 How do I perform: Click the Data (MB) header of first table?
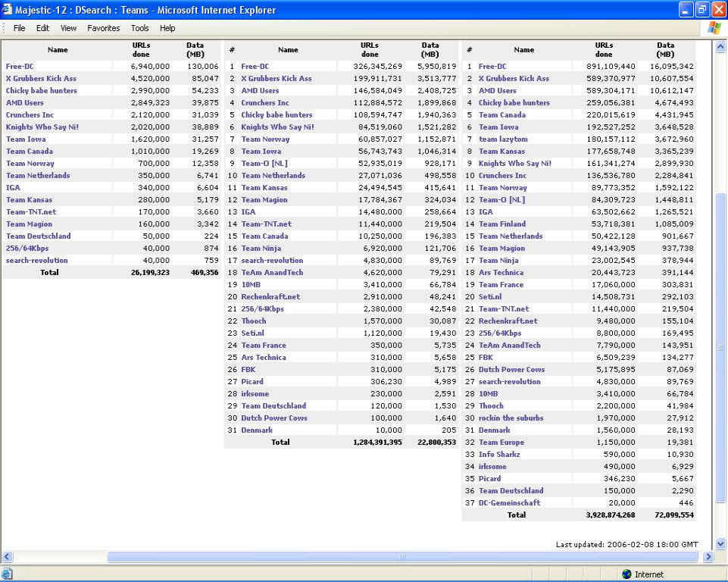[x=195, y=50]
